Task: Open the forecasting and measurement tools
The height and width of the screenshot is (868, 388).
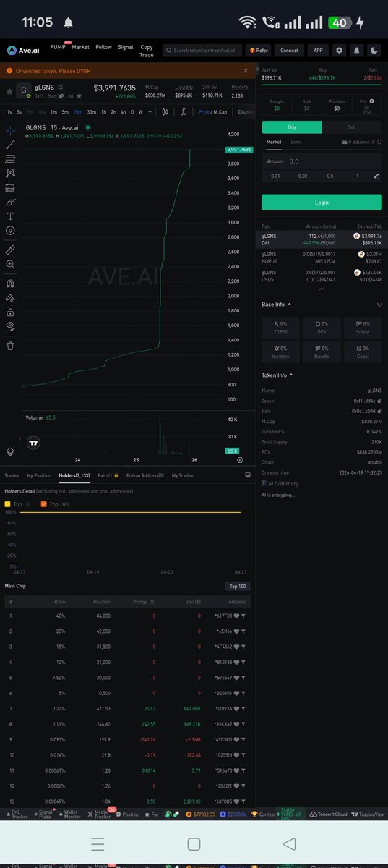Action: click(x=10, y=187)
